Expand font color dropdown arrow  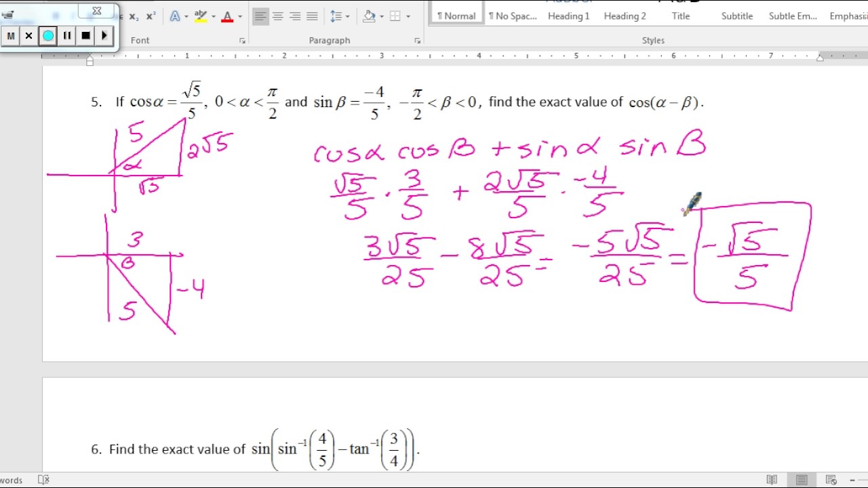[x=240, y=16]
